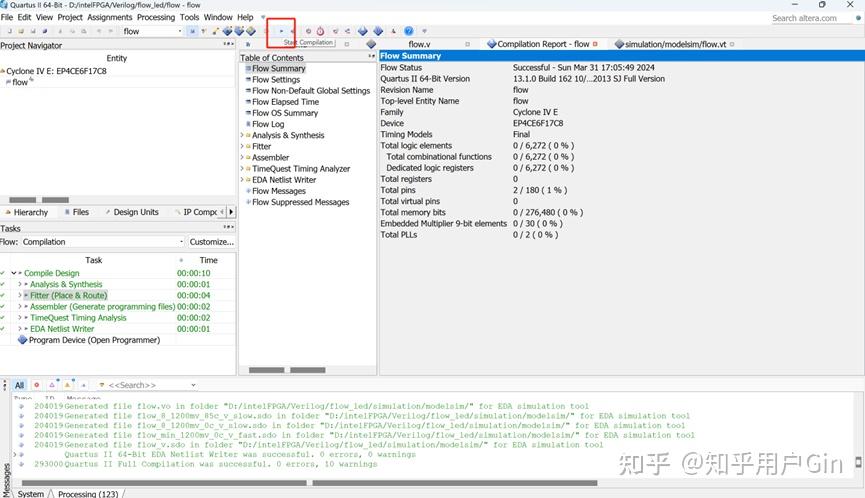Expand the TimeQuest Timing Analyzer report node
This screenshot has width=865, height=498.
(242, 169)
